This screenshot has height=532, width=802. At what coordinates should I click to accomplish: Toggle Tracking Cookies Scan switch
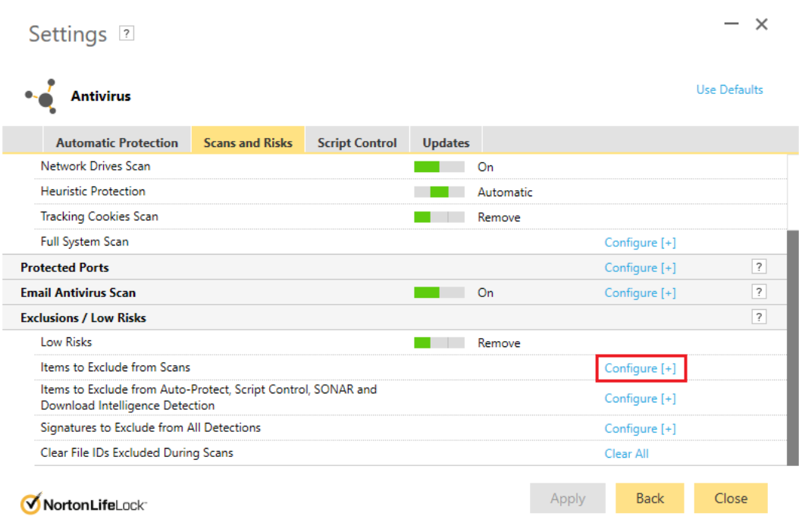(x=439, y=217)
